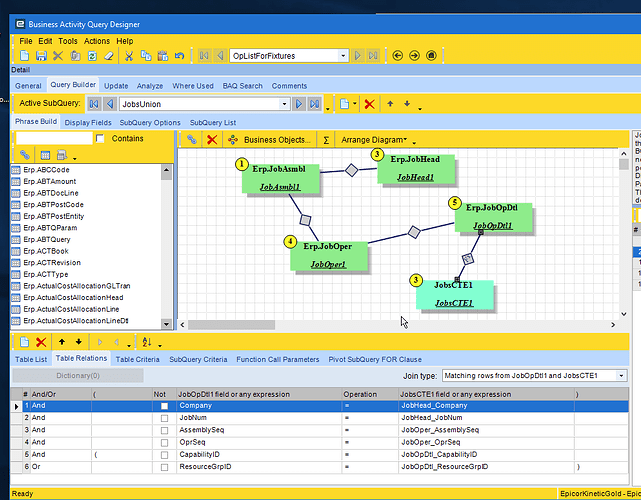Screen dimensions: 641x500
Task: Click the Clear eraser icon
Action: (x=109, y=56)
